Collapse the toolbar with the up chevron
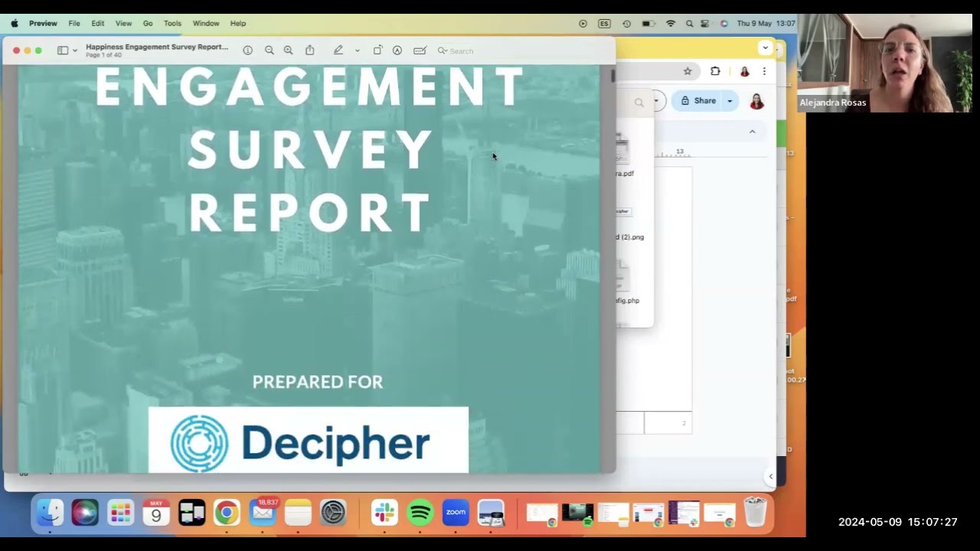 752,132
